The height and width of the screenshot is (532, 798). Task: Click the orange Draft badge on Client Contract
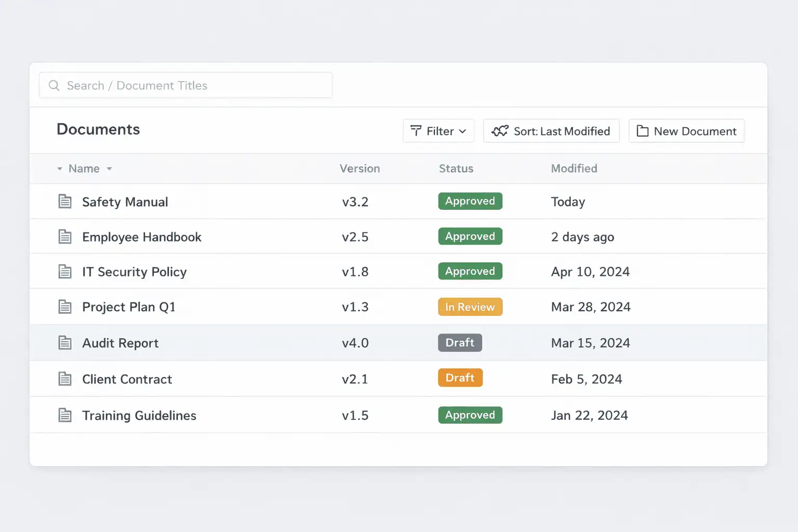click(460, 378)
